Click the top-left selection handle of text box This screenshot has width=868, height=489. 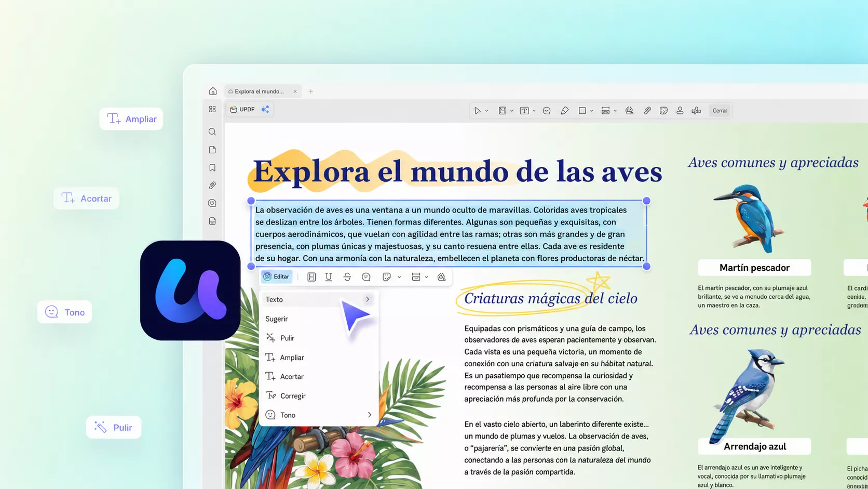(251, 201)
